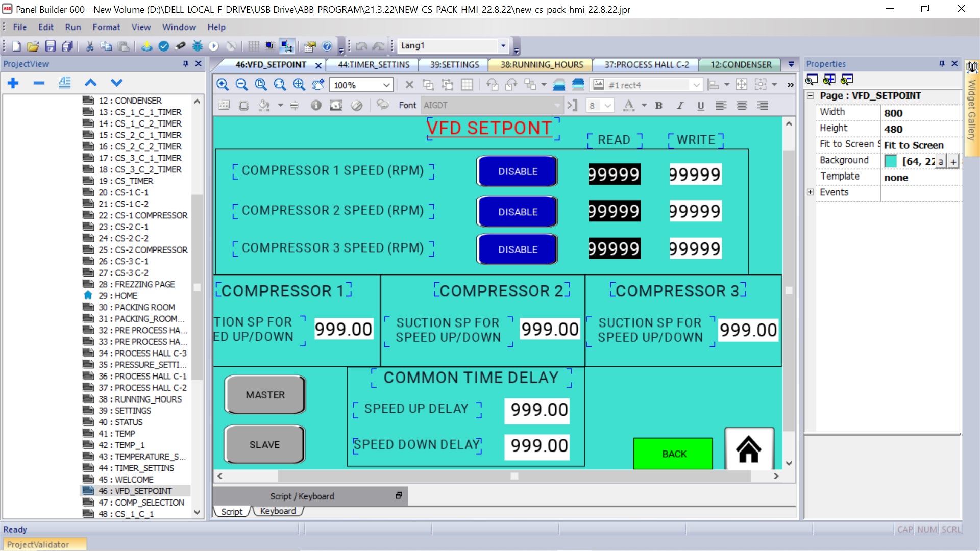This screenshot has height=551, width=980.
Task: Toggle bold text formatting
Action: (659, 106)
